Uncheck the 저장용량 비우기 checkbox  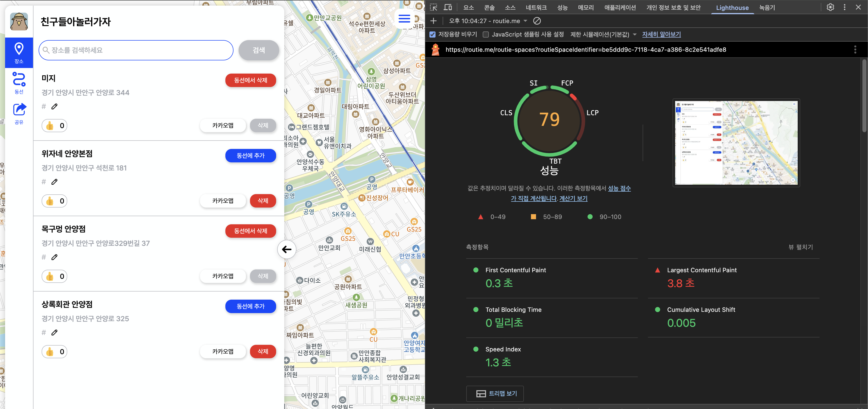(433, 34)
